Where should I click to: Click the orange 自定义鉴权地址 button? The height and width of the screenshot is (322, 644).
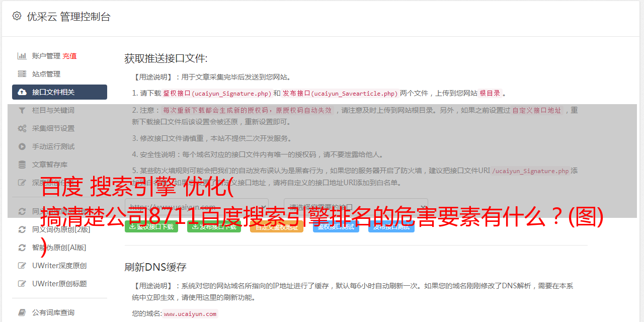click(277, 226)
